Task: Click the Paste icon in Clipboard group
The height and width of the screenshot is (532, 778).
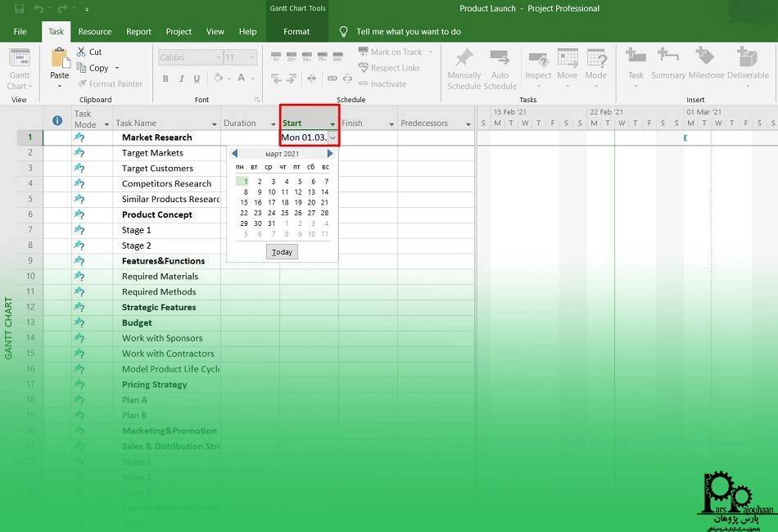Action: [x=60, y=59]
